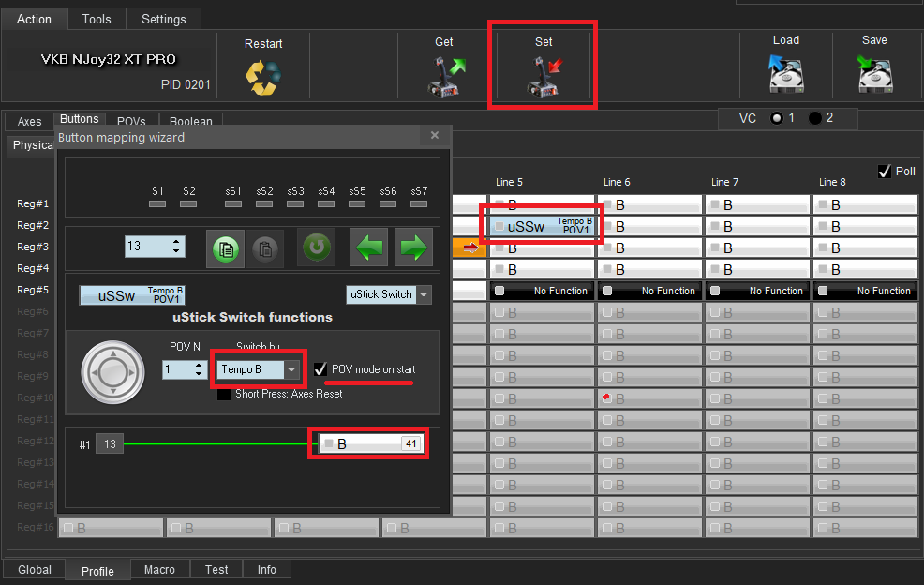Click the PID 0201 text
Image resolution: width=924 pixels, height=585 pixels.
click(x=186, y=85)
